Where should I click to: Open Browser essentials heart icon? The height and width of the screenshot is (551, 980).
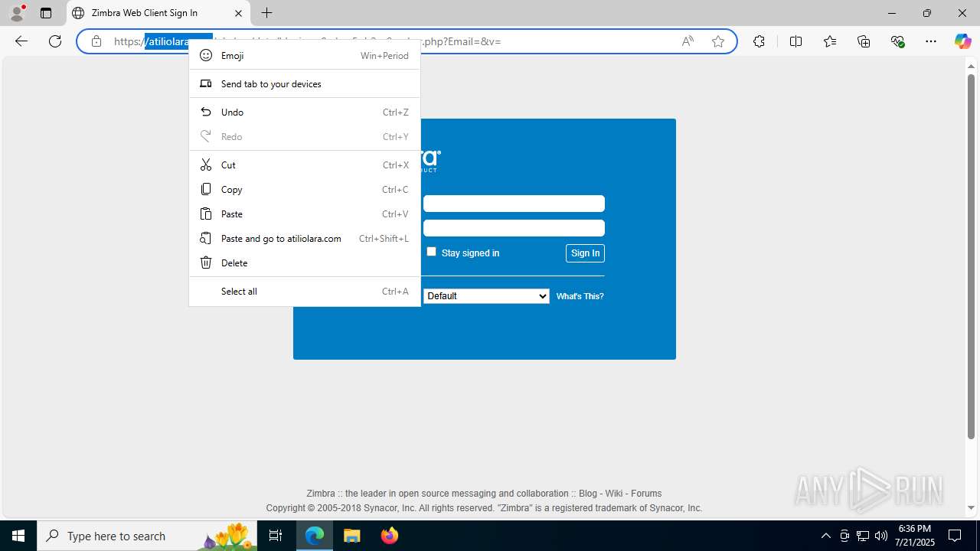click(898, 41)
